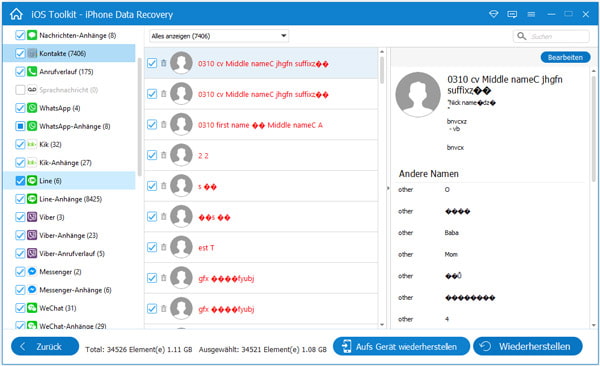This screenshot has height=366, width=600.
Task: Go to the home screen icon
Action: 16,14
